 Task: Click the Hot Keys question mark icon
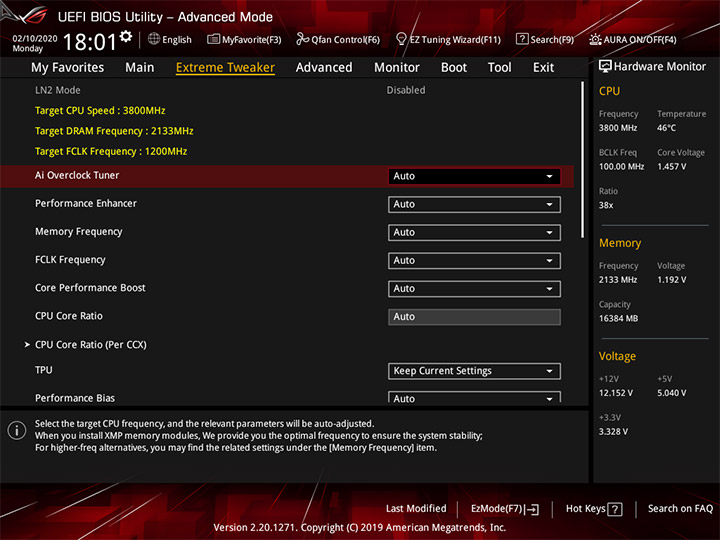tap(614, 509)
